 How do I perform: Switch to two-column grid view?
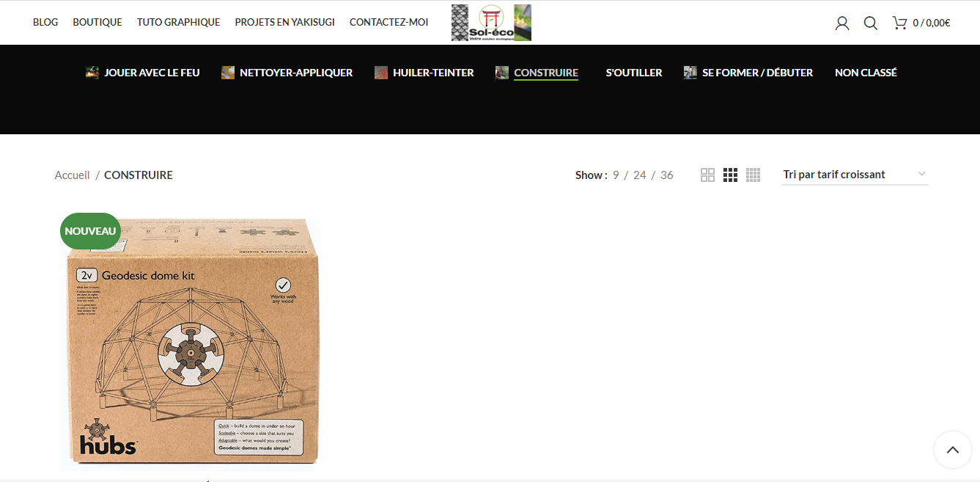(x=707, y=175)
